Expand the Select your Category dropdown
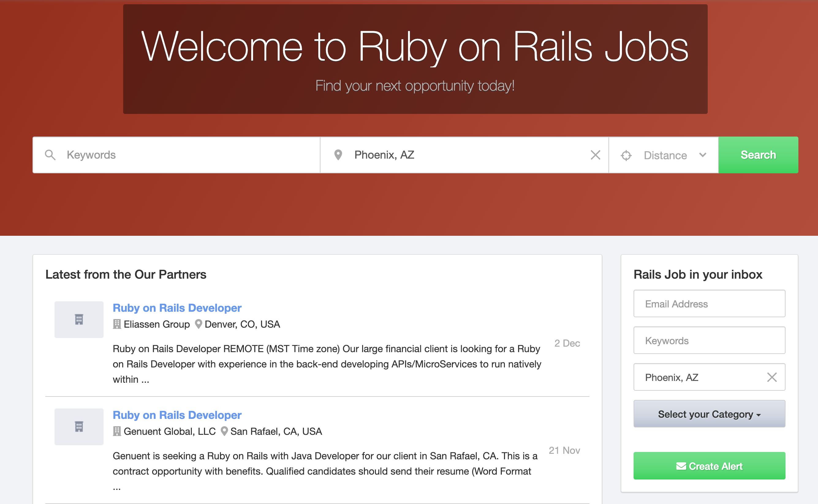 pyautogui.click(x=709, y=414)
